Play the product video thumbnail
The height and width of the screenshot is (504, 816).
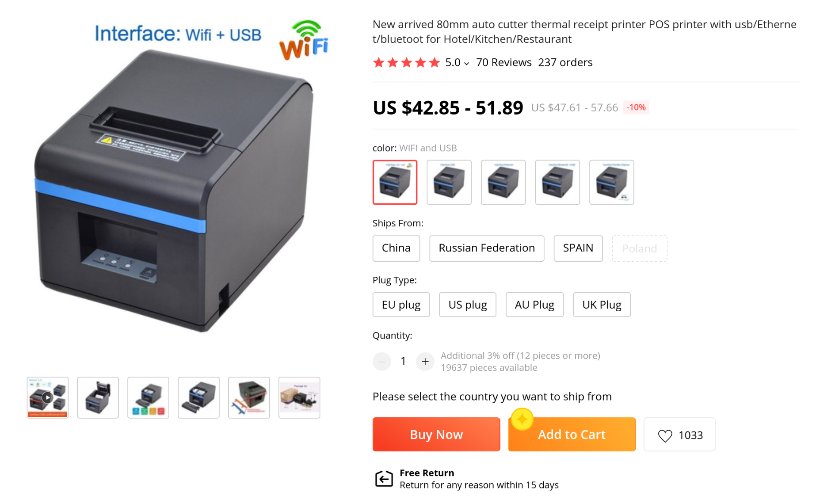click(48, 397)
